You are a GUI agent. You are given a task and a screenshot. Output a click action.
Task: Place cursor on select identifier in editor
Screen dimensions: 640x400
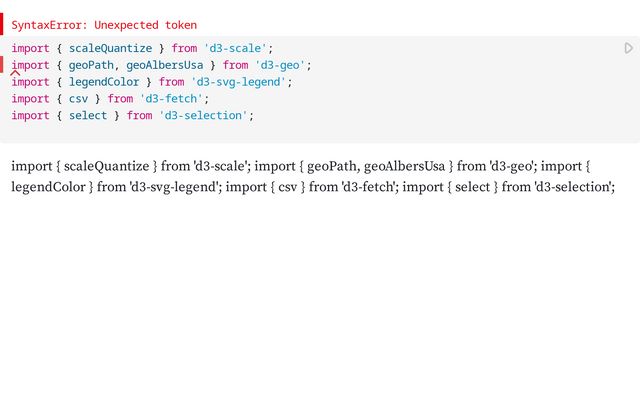tap(88, 116)
